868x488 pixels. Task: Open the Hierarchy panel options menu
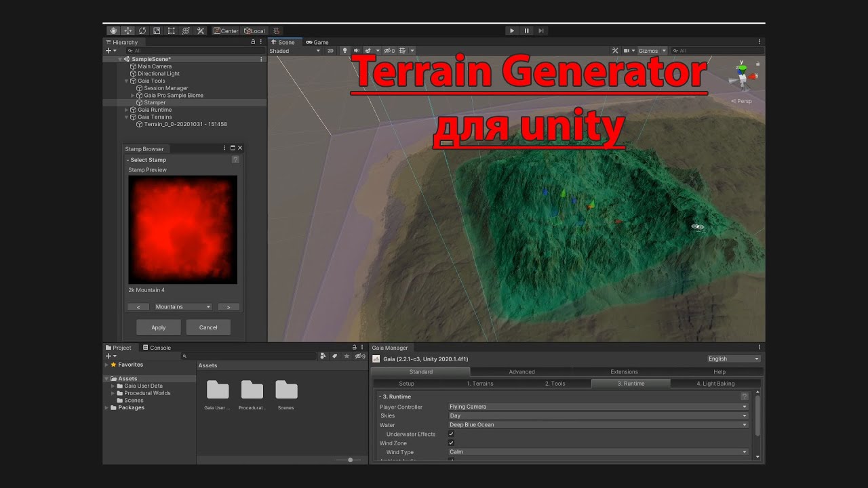pyautogui.click(x=262, y=42)
